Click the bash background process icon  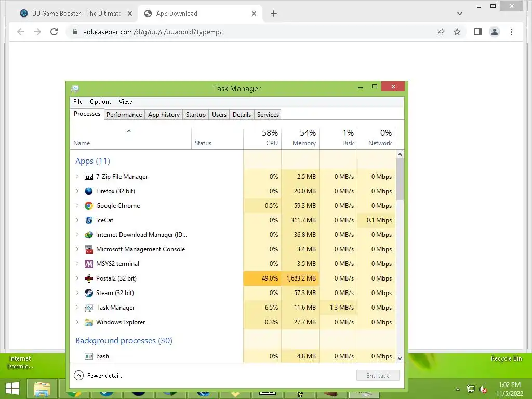88,356
